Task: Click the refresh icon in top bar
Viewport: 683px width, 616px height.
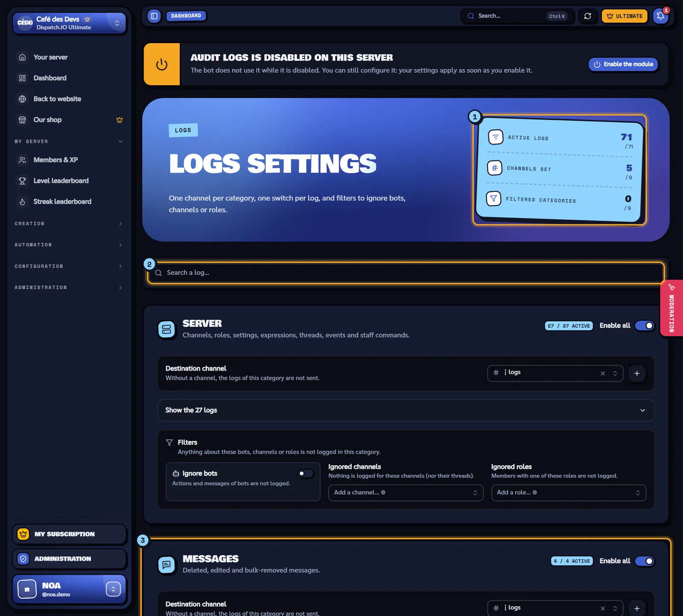Action: (x=587, y=16)
